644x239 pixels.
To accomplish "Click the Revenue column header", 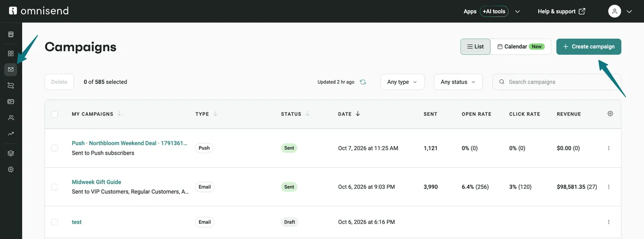I will [x=569, y=114].
